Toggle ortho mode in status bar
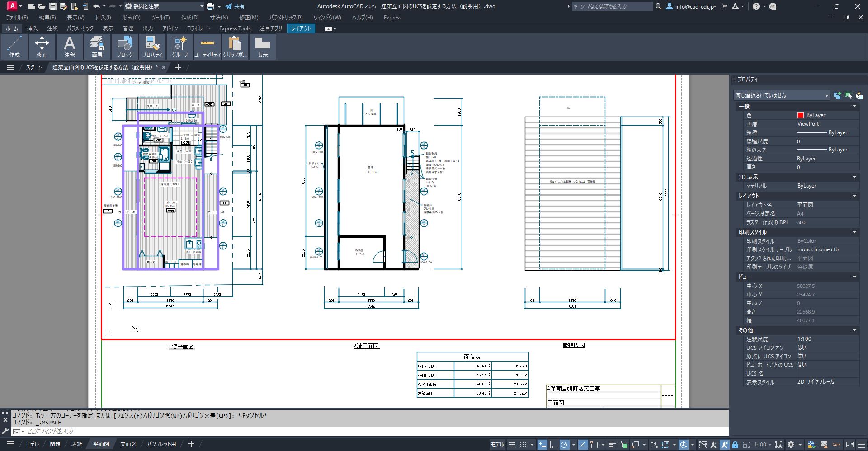This screenshot has height=451, width=868. (x=553, y=445)
